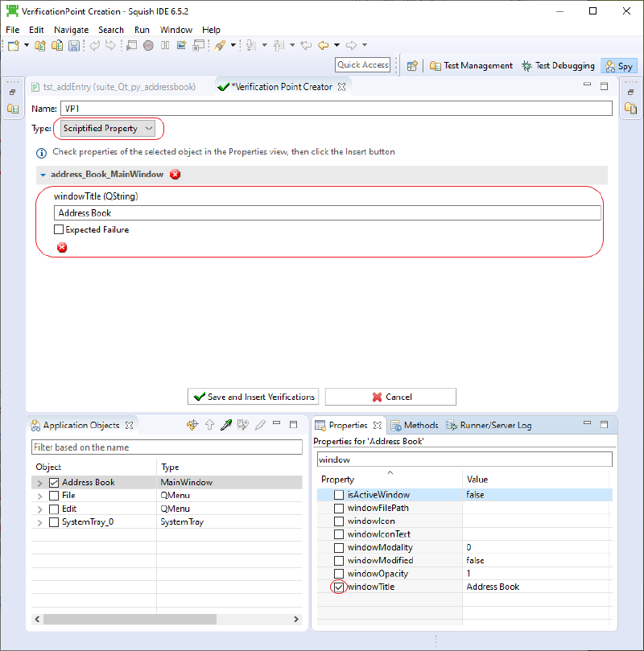Open the Type dropdown showing Scriptified Property
The width and height of the screenshot is (644, 651).
108,128
